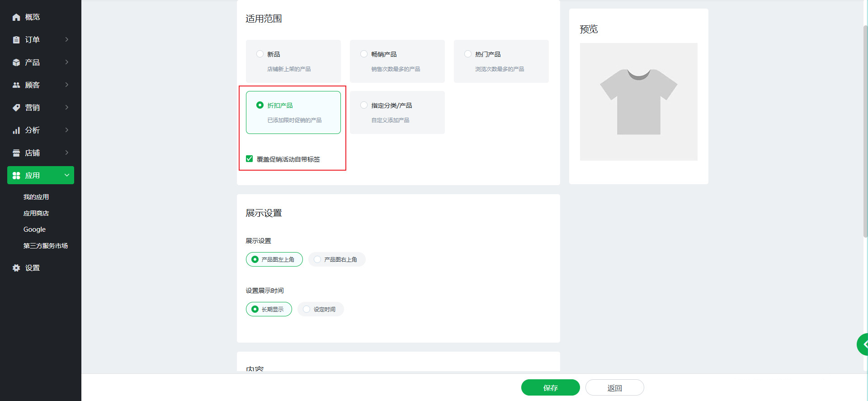The width and height of the screenshot is (868, 401).
Task: Select 设定时间 display time option
Action: click(x=307, y=309)
